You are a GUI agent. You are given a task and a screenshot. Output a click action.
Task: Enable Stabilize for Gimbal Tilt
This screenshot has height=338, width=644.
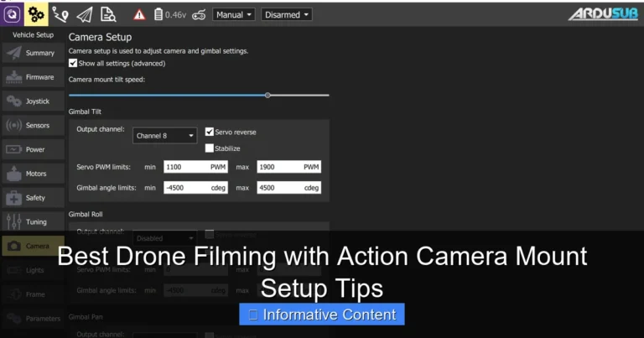point(210,148)
